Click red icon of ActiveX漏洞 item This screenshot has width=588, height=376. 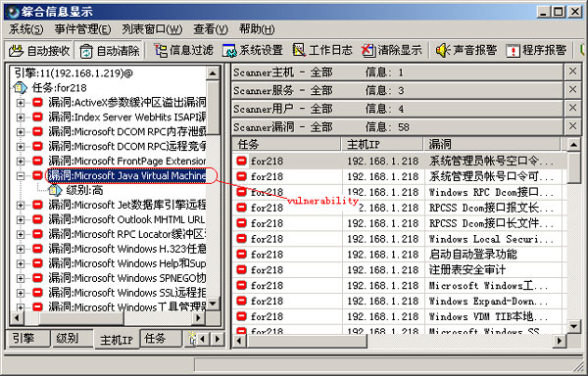38,102
